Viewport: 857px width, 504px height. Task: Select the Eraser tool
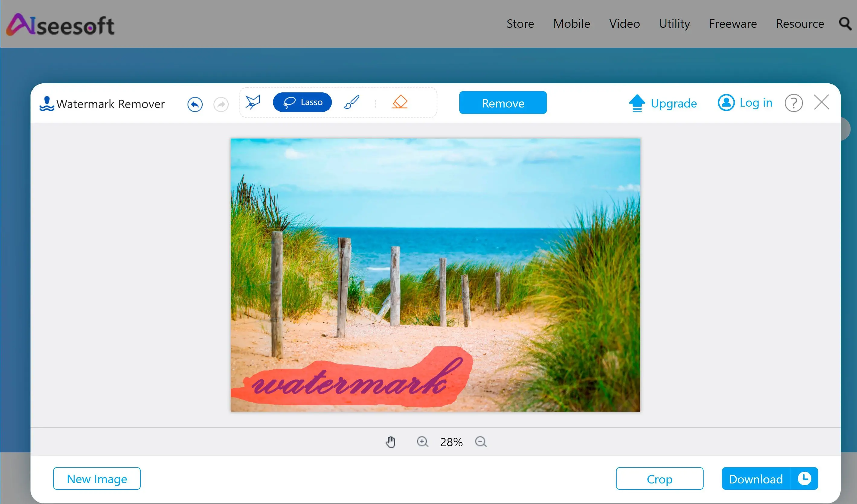click(x=399, y=102)
